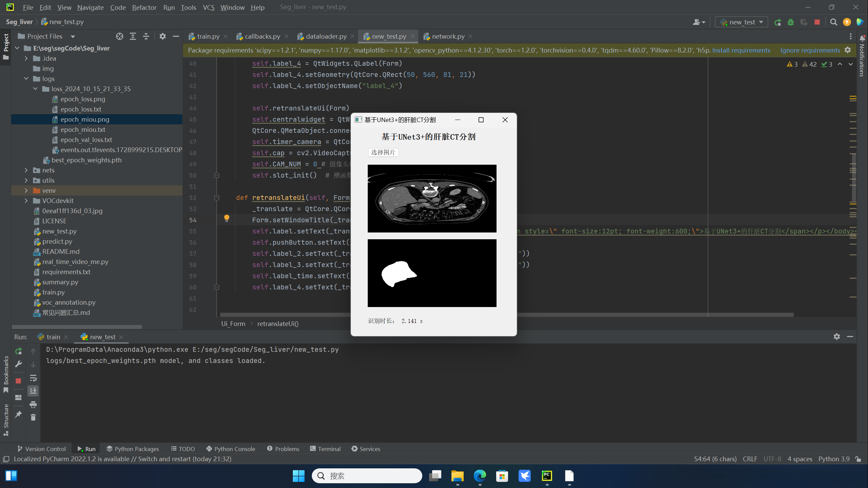Click the 选择图片 button in the dialog
The width and height of the screenshot is (868, 488).
point(383,152)
